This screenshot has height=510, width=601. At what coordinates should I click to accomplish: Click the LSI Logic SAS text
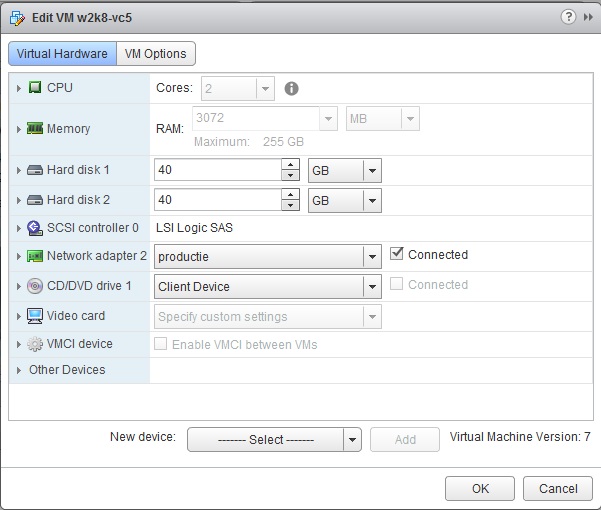[x=194, y=228]
